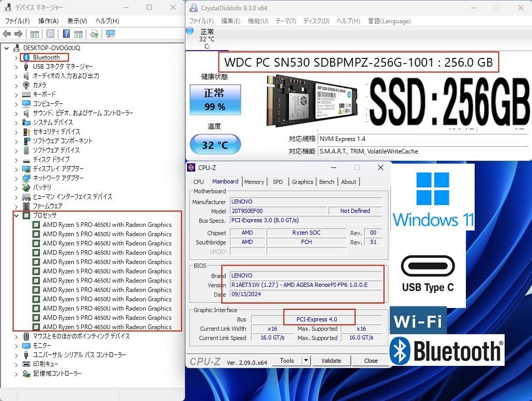This screenshot has height=401, width=532.
Task: Switch to the Memory tab in CPU-Z
Action: [x=254, y=182]
